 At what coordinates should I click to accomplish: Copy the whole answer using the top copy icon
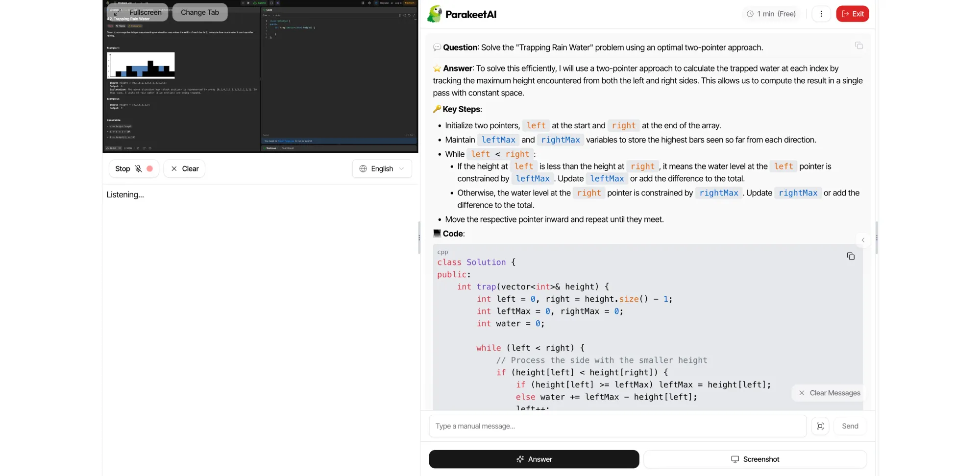(859, 46)
